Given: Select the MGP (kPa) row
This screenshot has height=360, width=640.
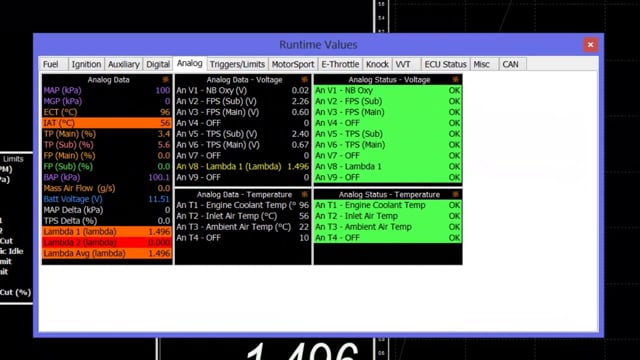Looking at the screenshot, I should pos(107,101).
